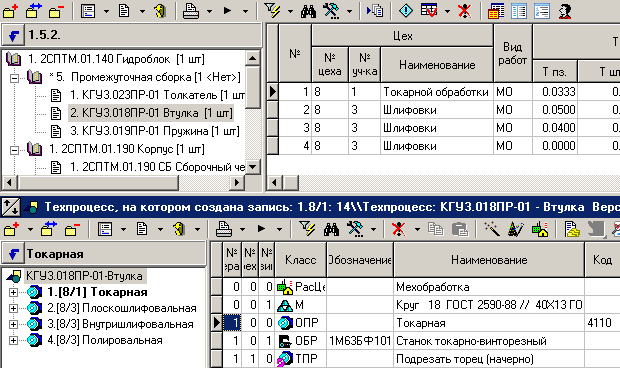
Task: Select 2СПТМ.01.190 СБ Сборочный tree item
Action: tap(157, 167)
